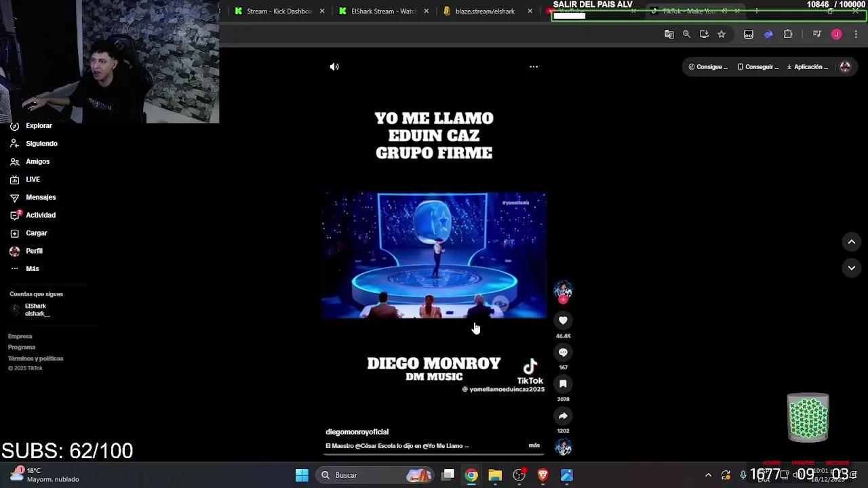
Task: Open the Chrome three-dot menu
Action: pos(856,34)
